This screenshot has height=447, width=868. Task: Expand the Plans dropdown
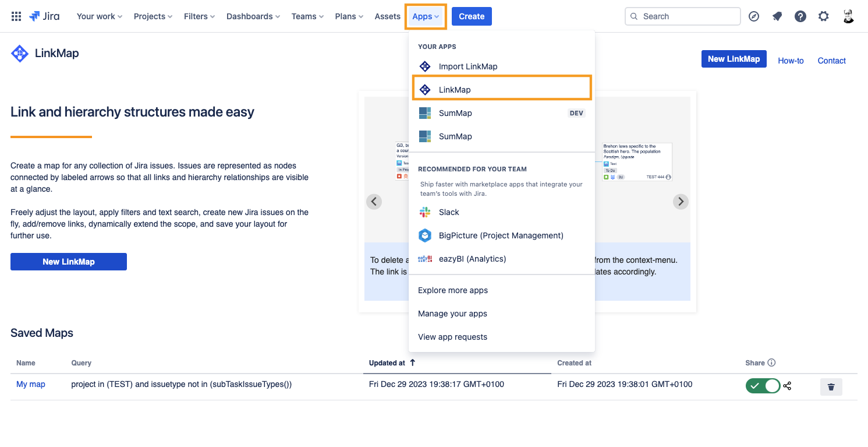coord(349,16)
